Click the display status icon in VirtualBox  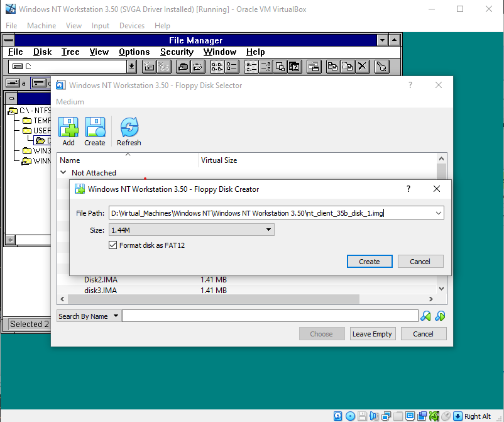(x=410, y=416)
